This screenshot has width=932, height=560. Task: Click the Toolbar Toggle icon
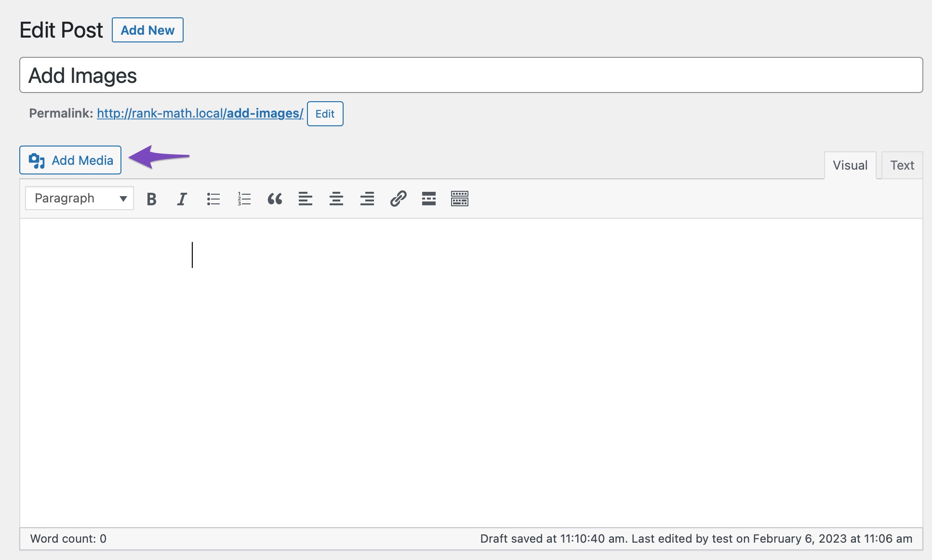pos(460,198)
